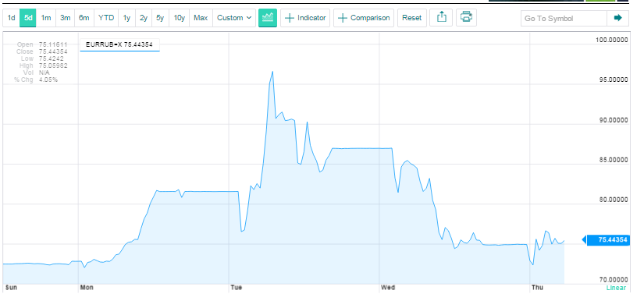Open the Indicator menu
Viewport: 644px width, 301px height.
pos(305,18)
